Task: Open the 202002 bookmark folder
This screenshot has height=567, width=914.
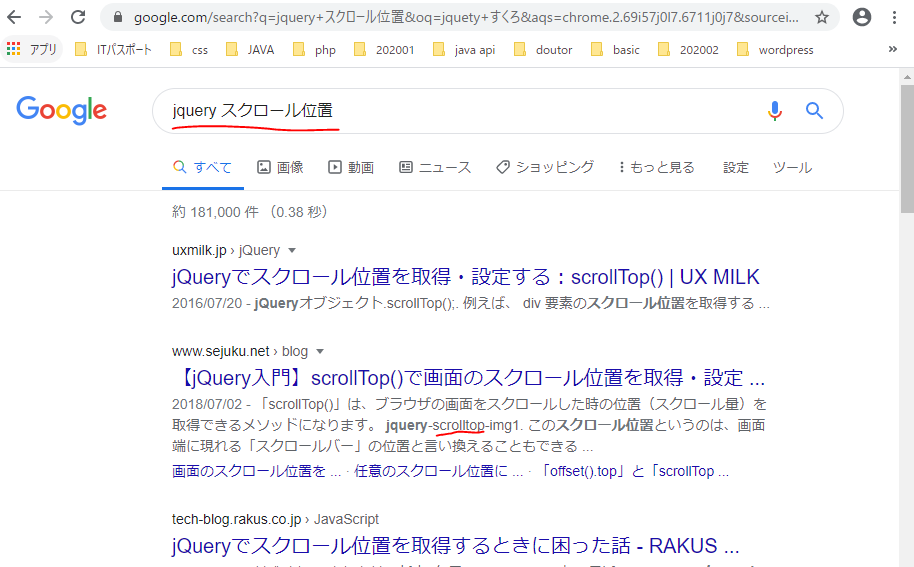Action: [688, 50]
